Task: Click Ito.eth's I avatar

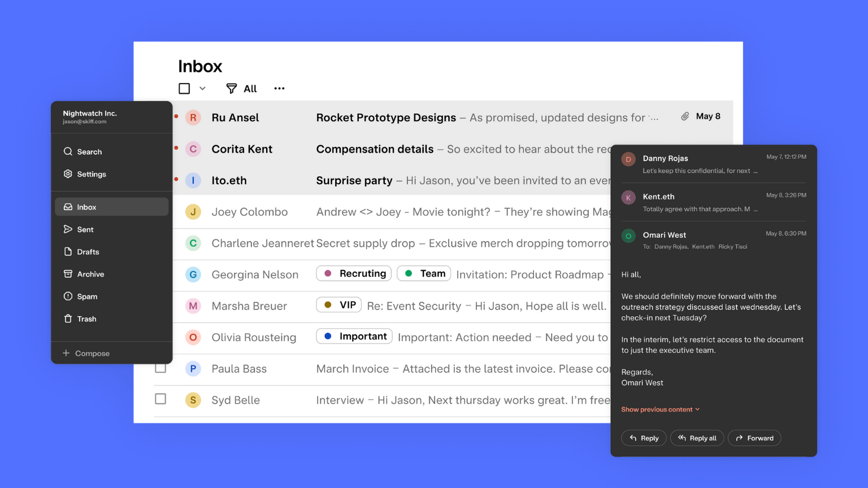Action: pyautogui.click(x=193, y=181)
